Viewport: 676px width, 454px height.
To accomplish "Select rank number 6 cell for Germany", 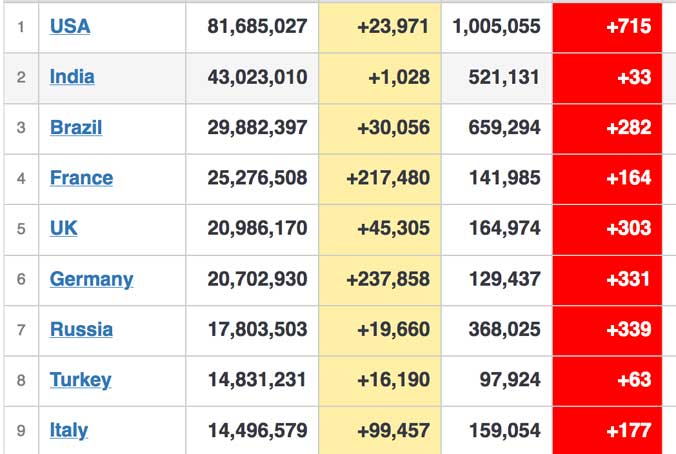I will pyautogui.click(x=21, y=280).
